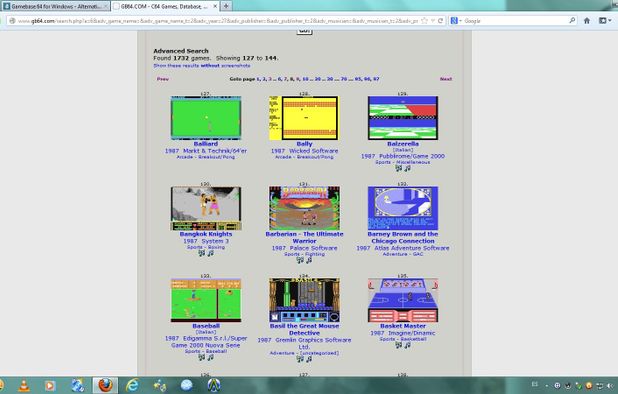This screenshot has height=394, width=618.
Task: Launch Internet Explorer from the taskbar
Action: [132, 385]
